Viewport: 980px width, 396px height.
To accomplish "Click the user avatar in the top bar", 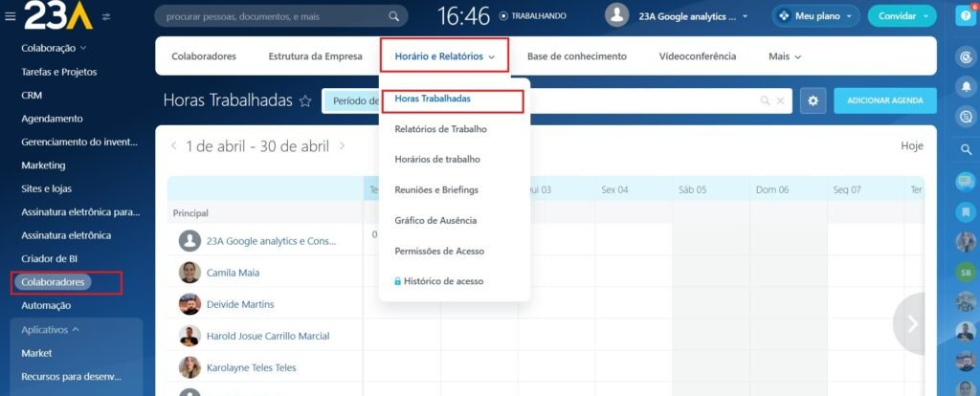I will 617,15.
